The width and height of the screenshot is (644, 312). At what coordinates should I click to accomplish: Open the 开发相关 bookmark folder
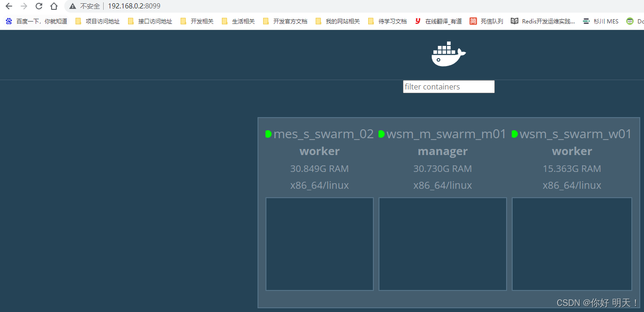pyautogui.click(x=197, y=21)
